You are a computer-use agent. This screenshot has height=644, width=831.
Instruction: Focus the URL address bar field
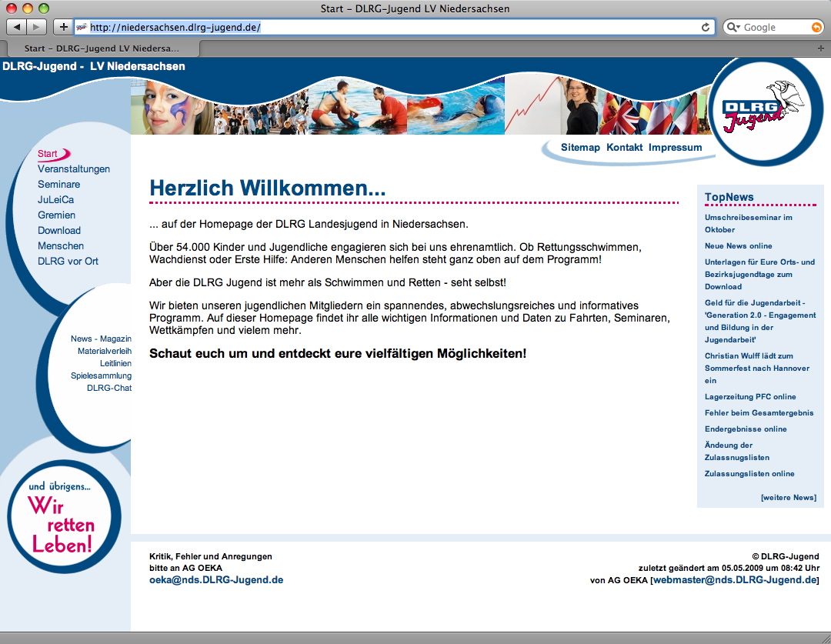[385, 27]
